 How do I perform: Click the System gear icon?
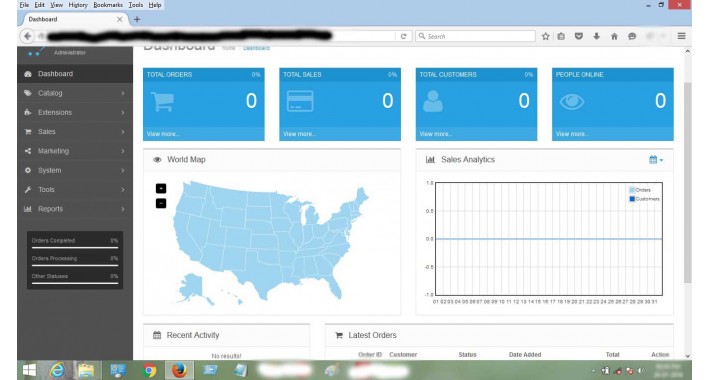click(28, 170)
